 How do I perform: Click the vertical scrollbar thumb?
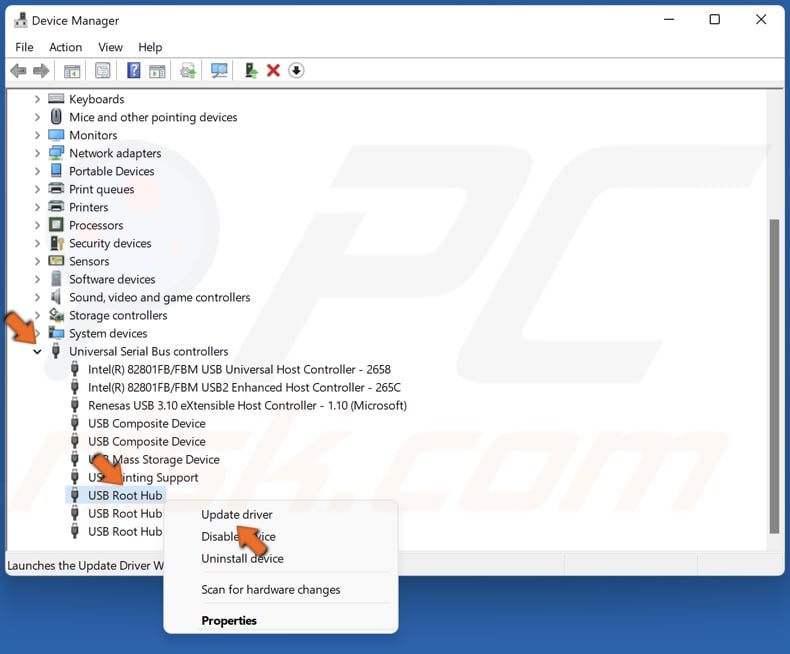(774, 376)
